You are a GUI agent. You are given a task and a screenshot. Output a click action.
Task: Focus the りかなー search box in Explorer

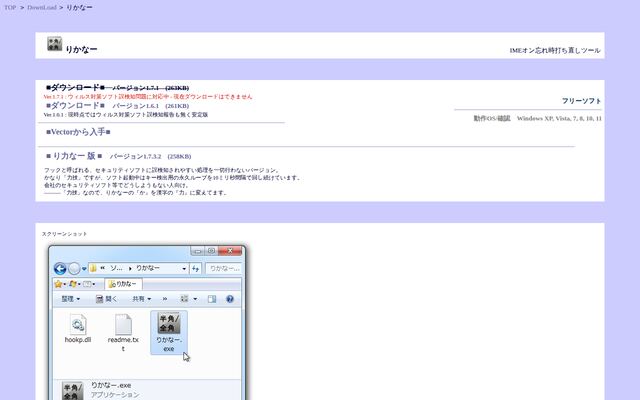[224, 268]
